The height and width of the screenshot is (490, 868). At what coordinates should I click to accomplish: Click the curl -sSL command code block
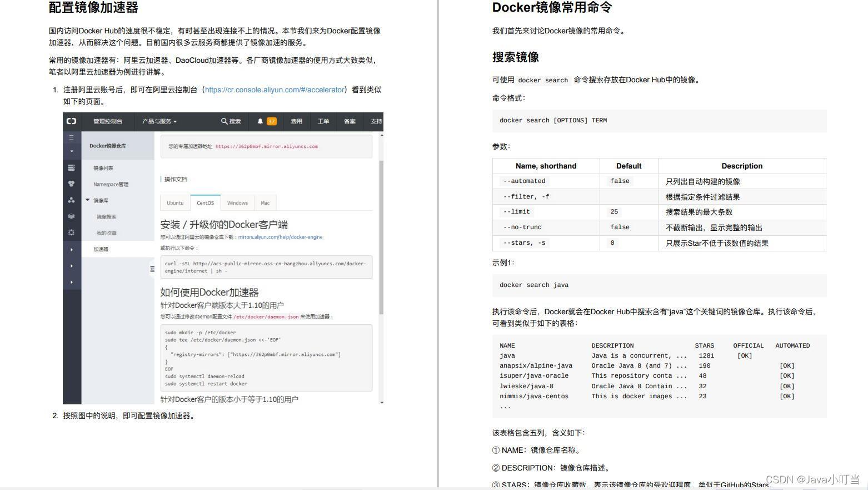pyautogui.click(x=266, y=267)
